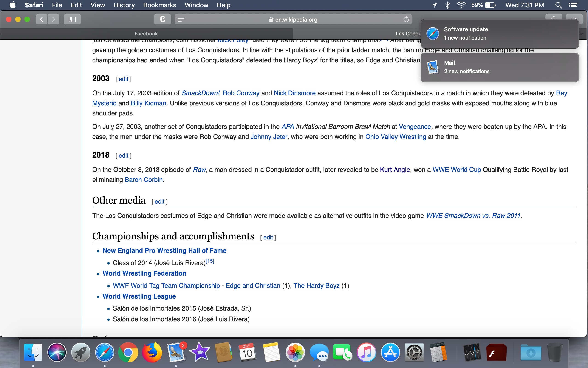Open WWF World Tag Team Championship link
The image size is (588, 368).
tap(166, 285)
